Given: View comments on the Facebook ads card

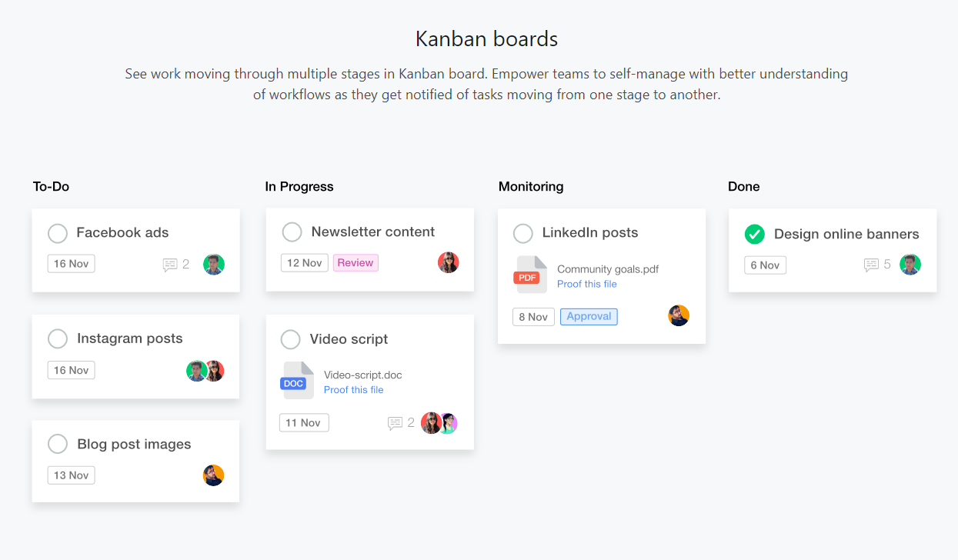Looking at the screenshot, I should [170, 264].
